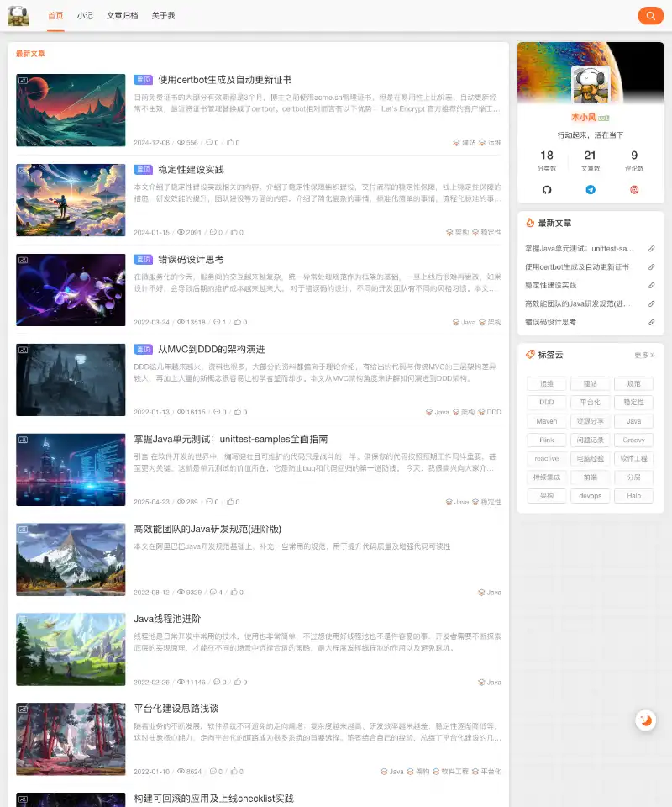The width and height of the screenshot is (672, 807).
Task: Open article Java线程池进阶
Action: (x=168, y=620)
